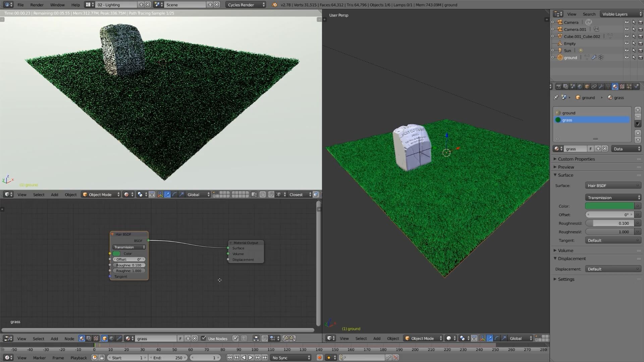Open the Cycles Render engine dropdown
The image size is (644, 362).
246,5
